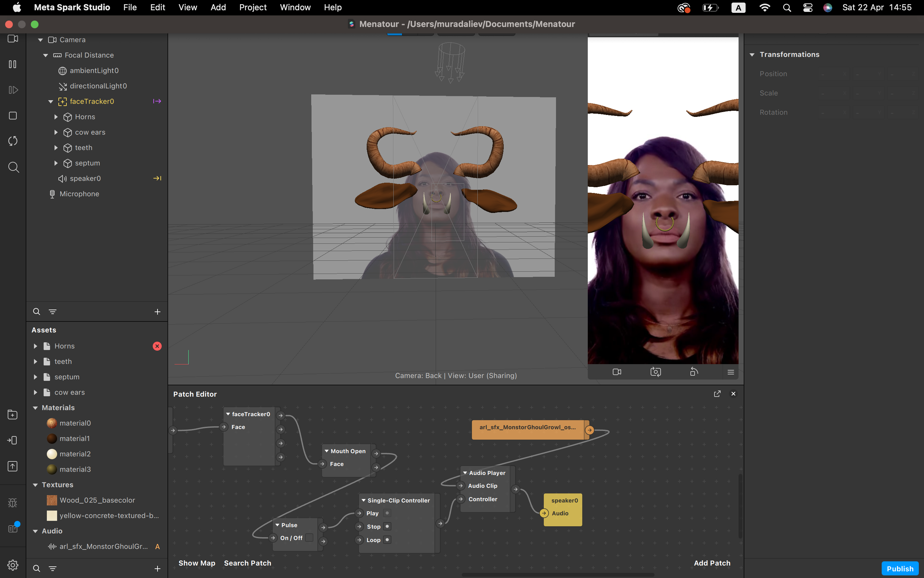Select the speaker0 yellow patch node
The width and height of the screenshot is (924, 578).
click(563, 510)
